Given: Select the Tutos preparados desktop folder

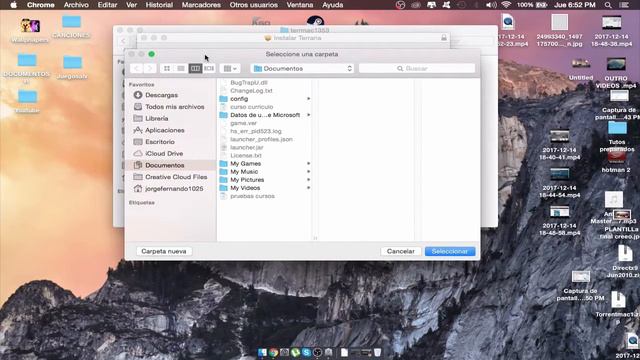Looking at the screenshot, I should click(x=617, y=137).
